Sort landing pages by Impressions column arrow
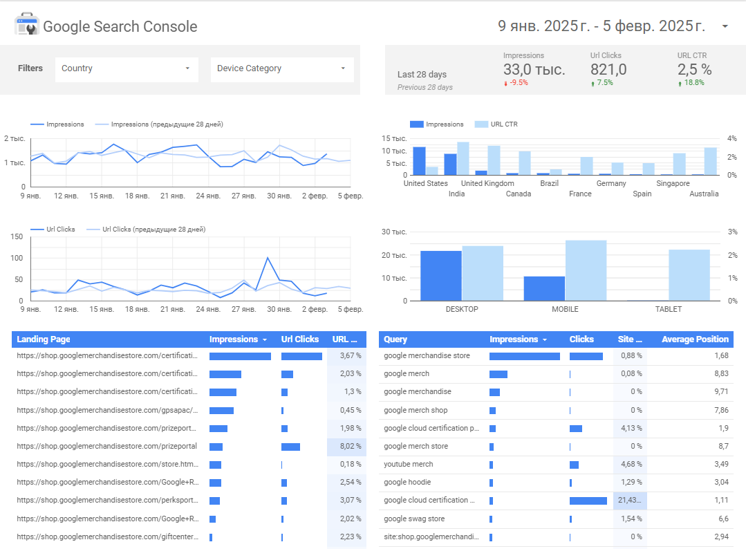Screen dimensions: 746x560 pos(265,339)
